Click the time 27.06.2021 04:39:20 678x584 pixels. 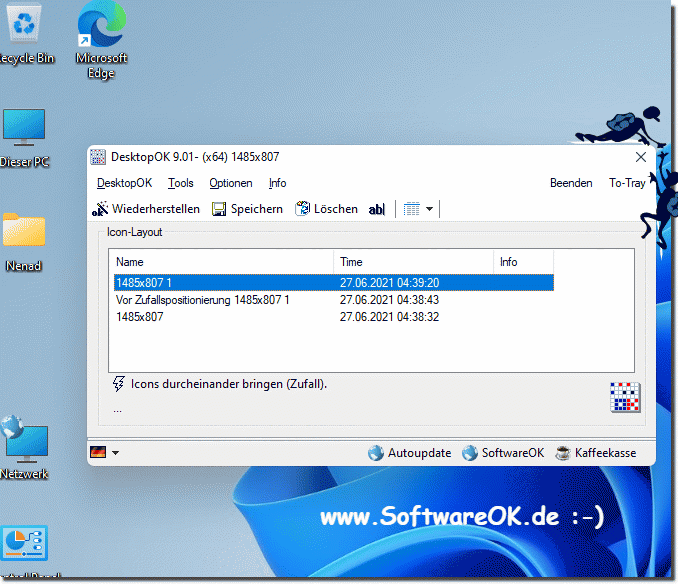pos(389,283)
